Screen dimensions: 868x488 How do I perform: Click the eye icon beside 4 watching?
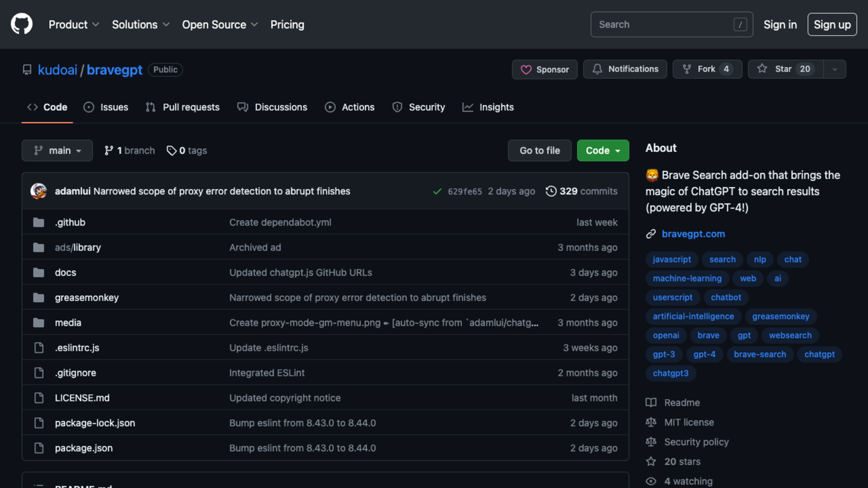tap(651, 481)
